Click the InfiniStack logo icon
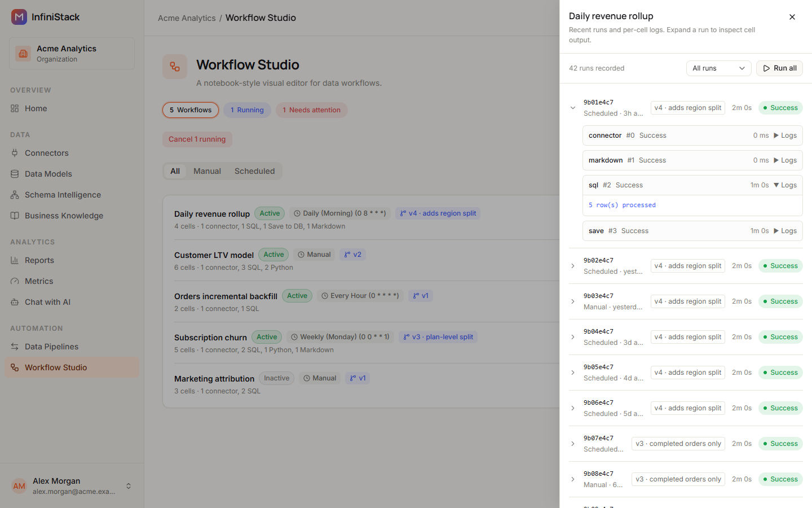 pyautogui.click(x=19, y=17)
